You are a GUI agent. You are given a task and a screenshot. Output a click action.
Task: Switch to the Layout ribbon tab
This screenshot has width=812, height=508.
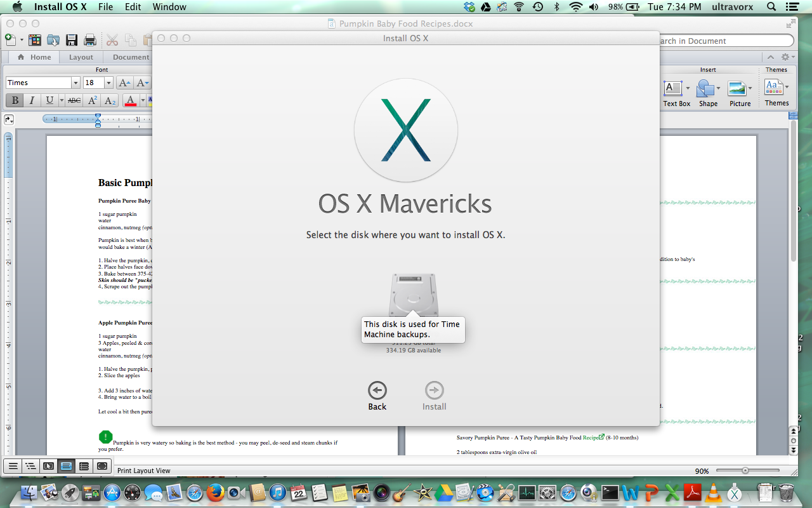coord(81,57)
